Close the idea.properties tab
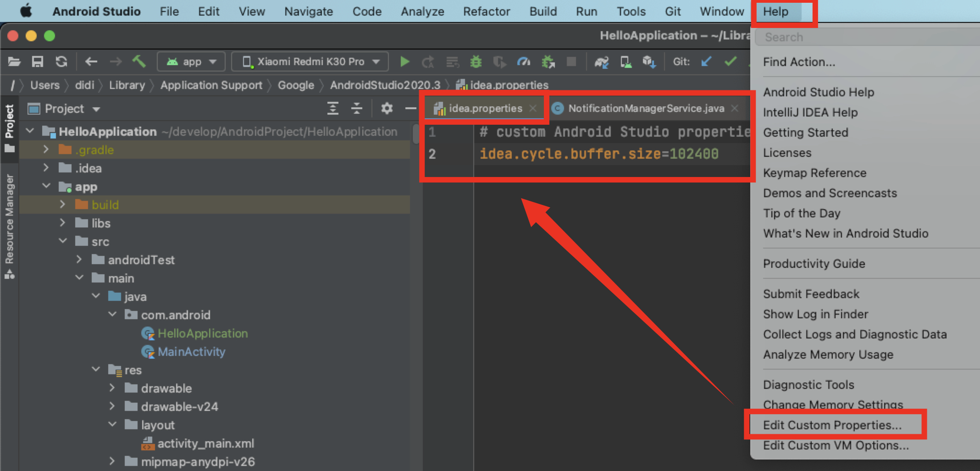Viewport: 980px width, 471px height. click(x=533, y=109)
